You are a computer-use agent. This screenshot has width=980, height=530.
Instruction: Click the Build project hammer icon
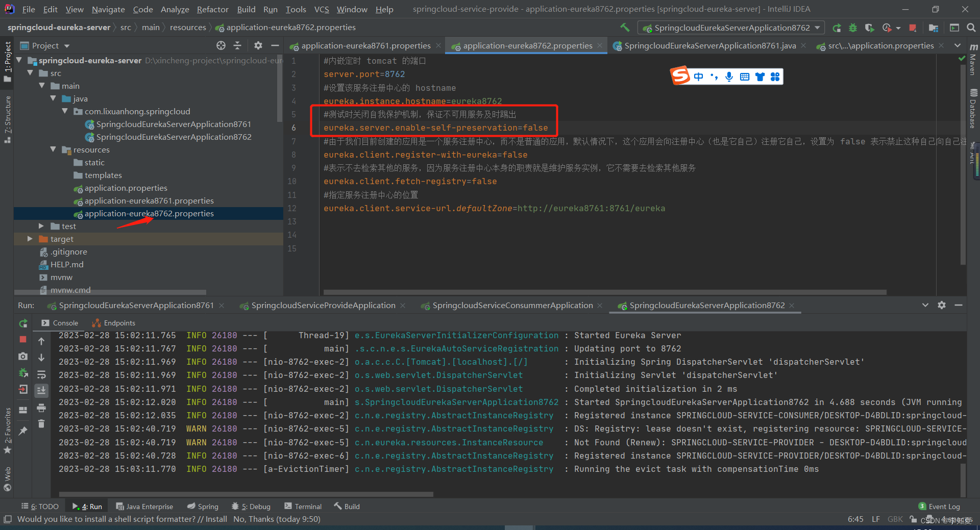point(625,27)
